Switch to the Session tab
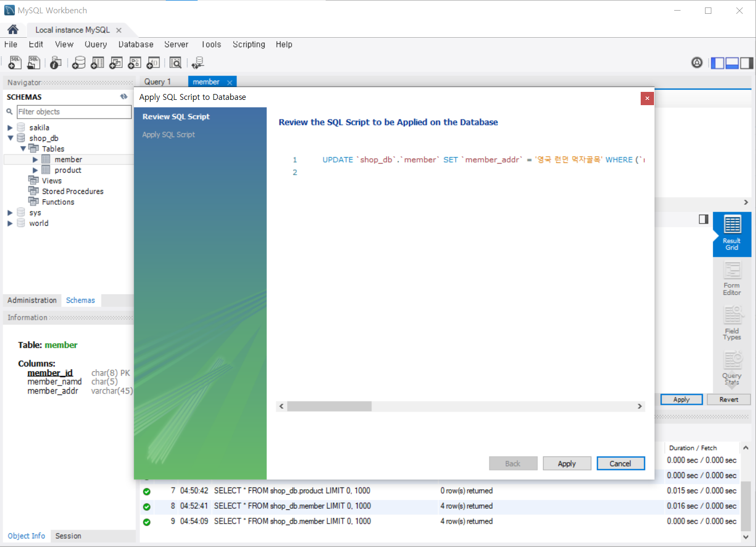The height and width of the screenshot is (547, 756). coord(68,536)
